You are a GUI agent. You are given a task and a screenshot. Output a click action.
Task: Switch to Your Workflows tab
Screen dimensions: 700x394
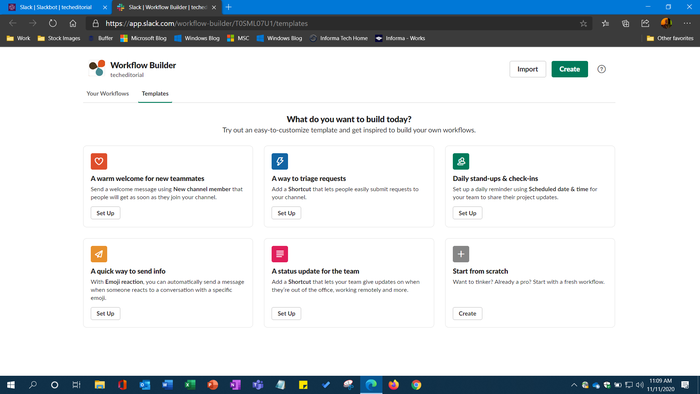pos(108,93)
